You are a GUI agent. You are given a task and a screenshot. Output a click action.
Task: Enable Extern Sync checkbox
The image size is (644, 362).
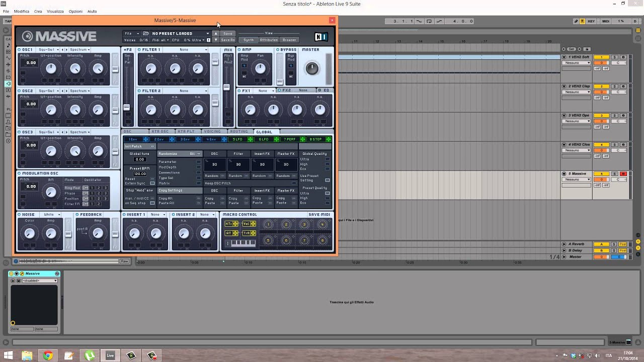pyautogui.click(x=152, y=184)
